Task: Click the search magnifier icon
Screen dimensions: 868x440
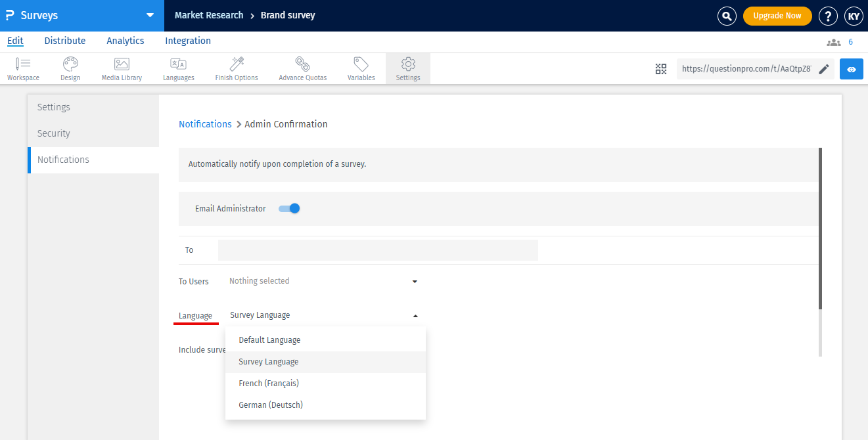Action: [x=727, y=16]
